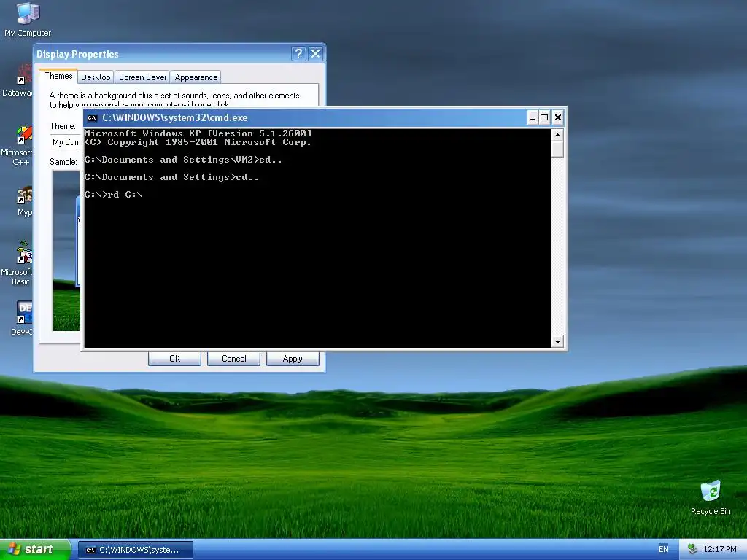Switch to the Desktop tab
747x560 pixels.
coord(96,77)
